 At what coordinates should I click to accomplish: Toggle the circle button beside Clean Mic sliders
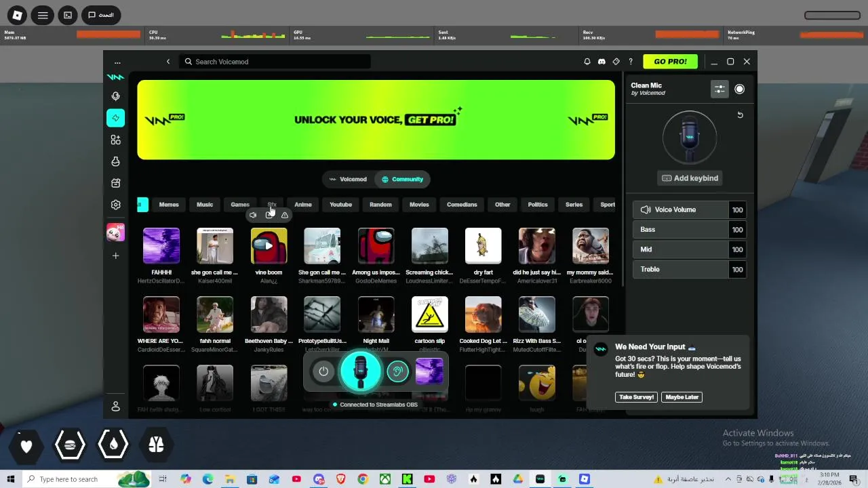[739, 89]
